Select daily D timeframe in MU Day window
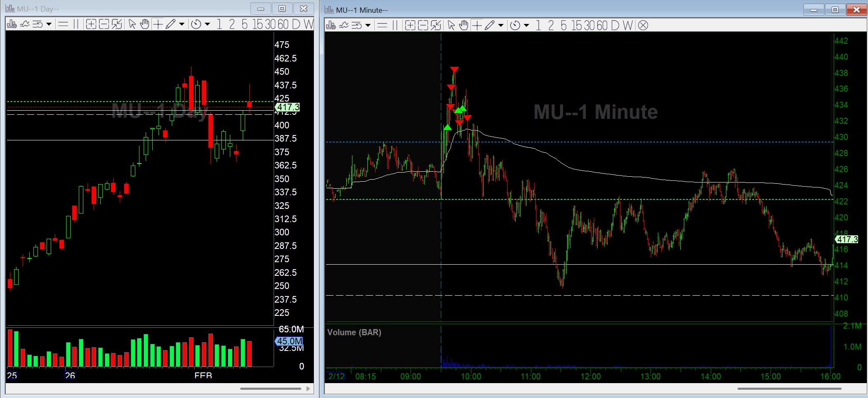The height and width of the screenshot is (398, 868). tap(296, 24)
